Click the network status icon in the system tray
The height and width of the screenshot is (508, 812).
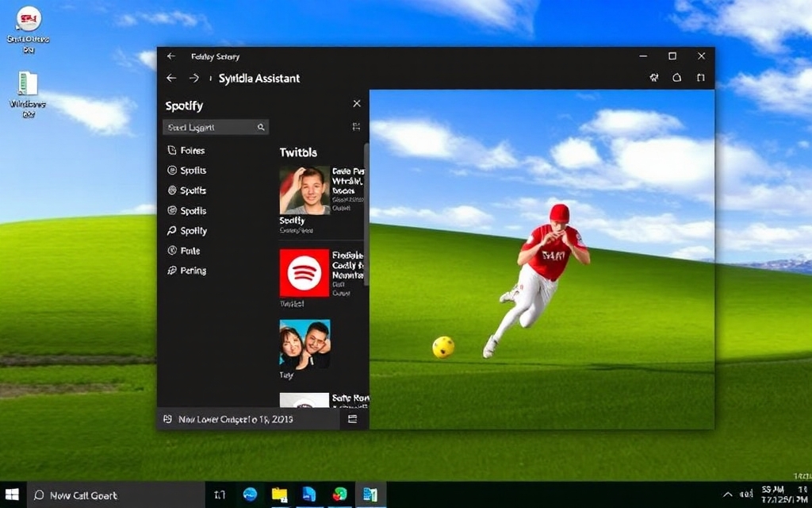tap(746, 495)
